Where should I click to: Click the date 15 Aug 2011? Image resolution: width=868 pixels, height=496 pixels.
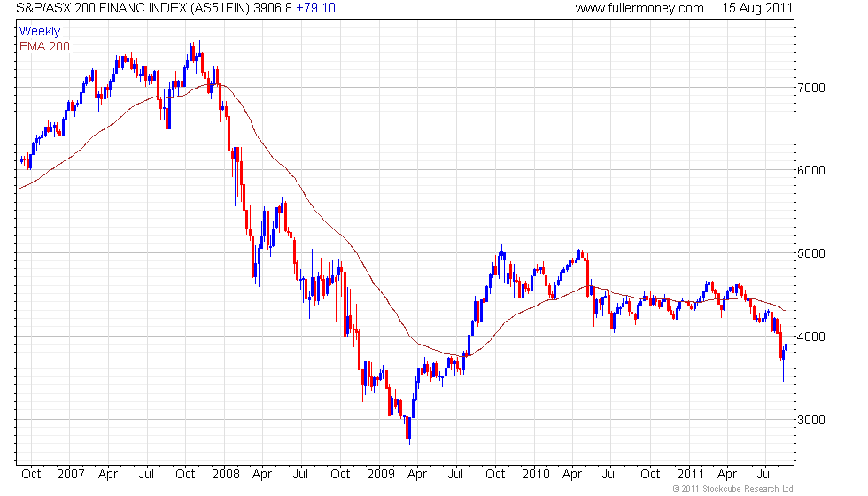(757, 8)
